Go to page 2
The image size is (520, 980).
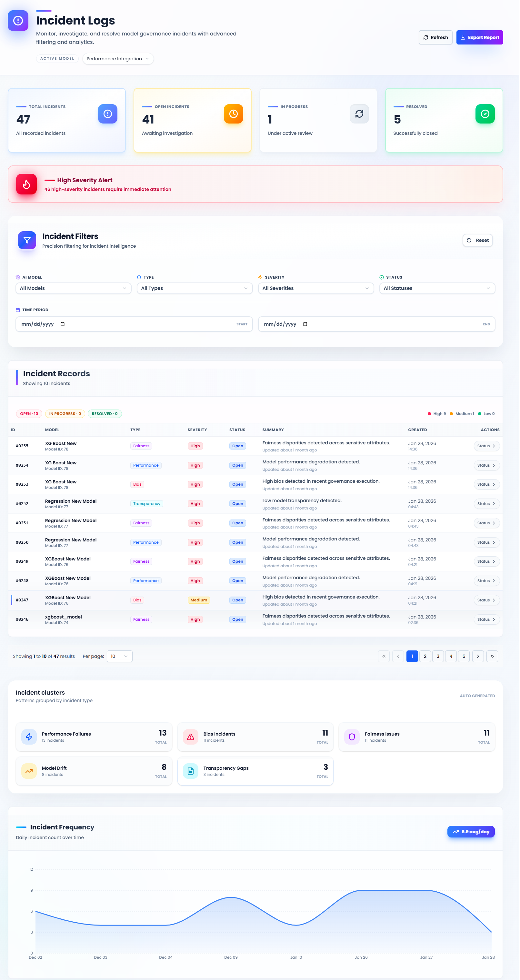pyautogui.click(x=425, y=656)
